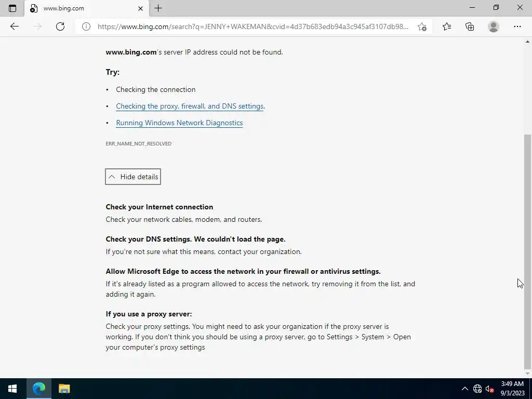The width and height of the screenshot is (532, 399).
Task: Open the Favorites list icon
Action: pyautogui.click(x=447, y=26)
